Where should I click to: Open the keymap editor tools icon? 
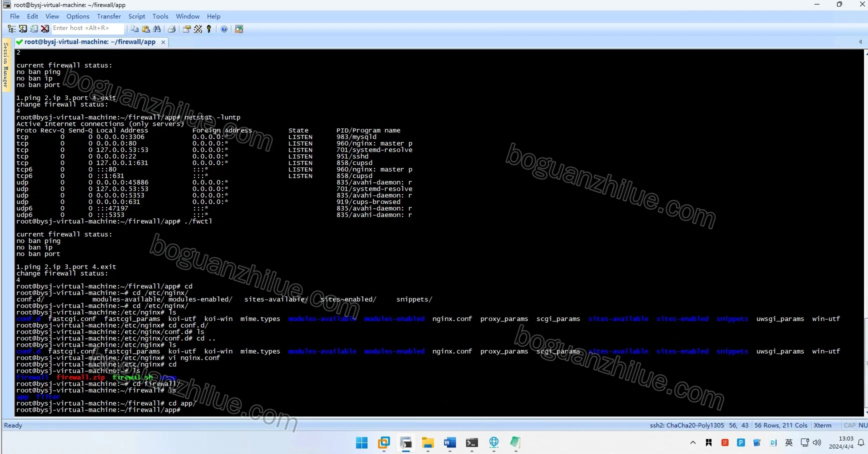pyautogui.click(x=198, y=29)
